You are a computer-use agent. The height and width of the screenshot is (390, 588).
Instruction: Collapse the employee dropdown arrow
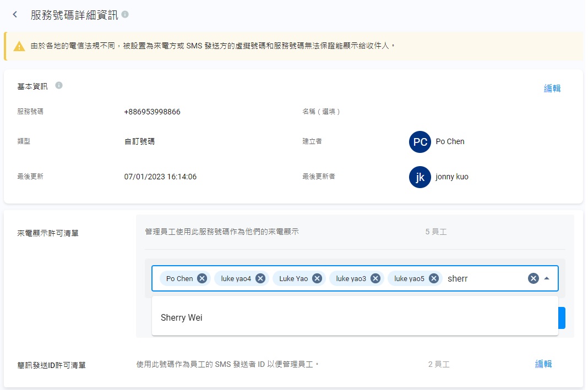(547, 278)
